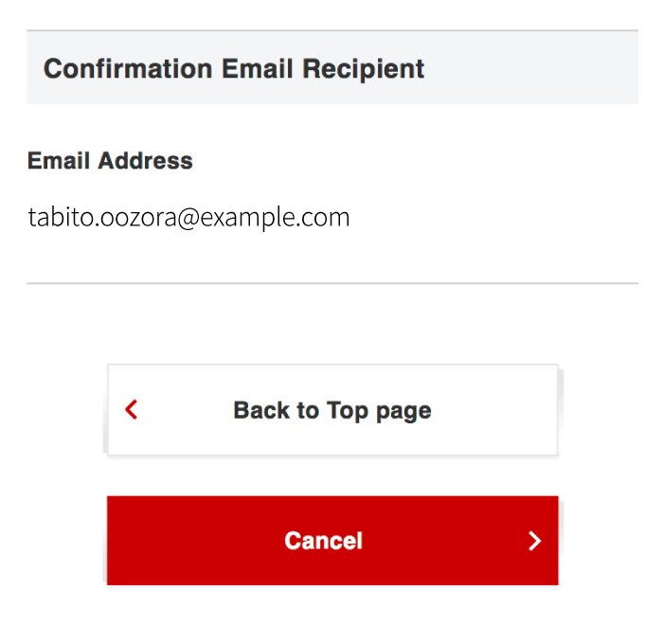Click the divider line below the email address
This screenshot has width=663, height=644.
coord(331,283)
